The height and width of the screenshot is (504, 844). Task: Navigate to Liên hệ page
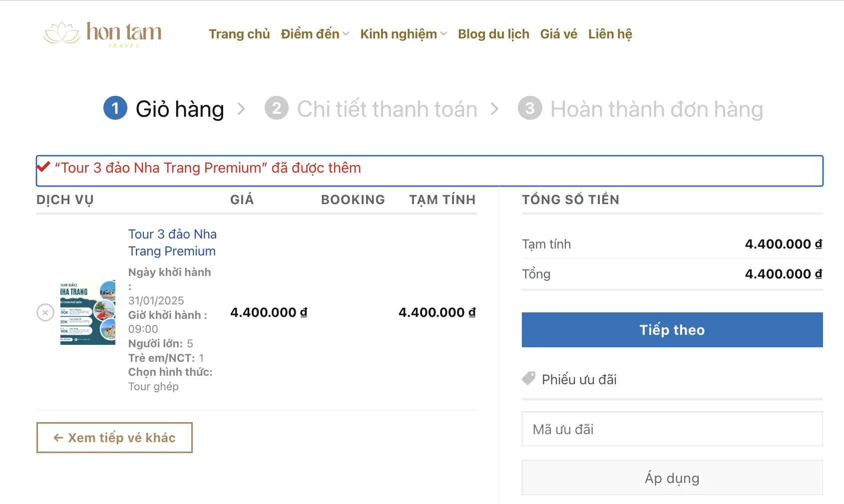(610, 34)
